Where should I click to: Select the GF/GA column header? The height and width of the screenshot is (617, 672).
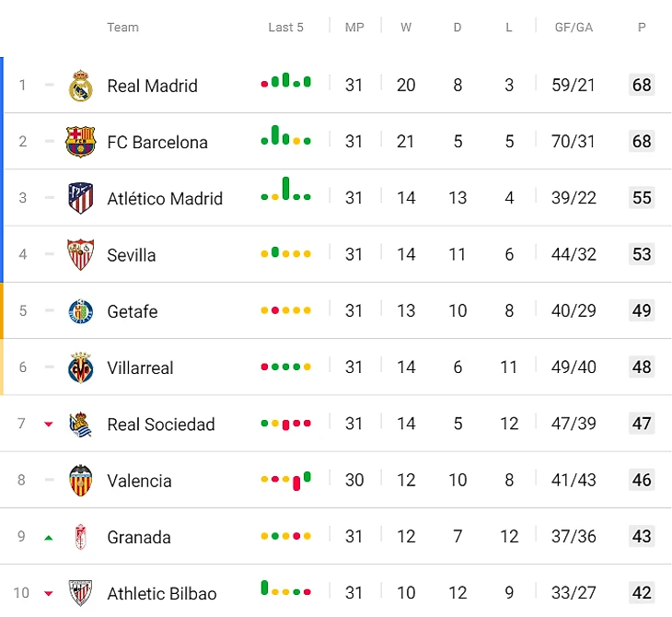(x=574, y=28)
